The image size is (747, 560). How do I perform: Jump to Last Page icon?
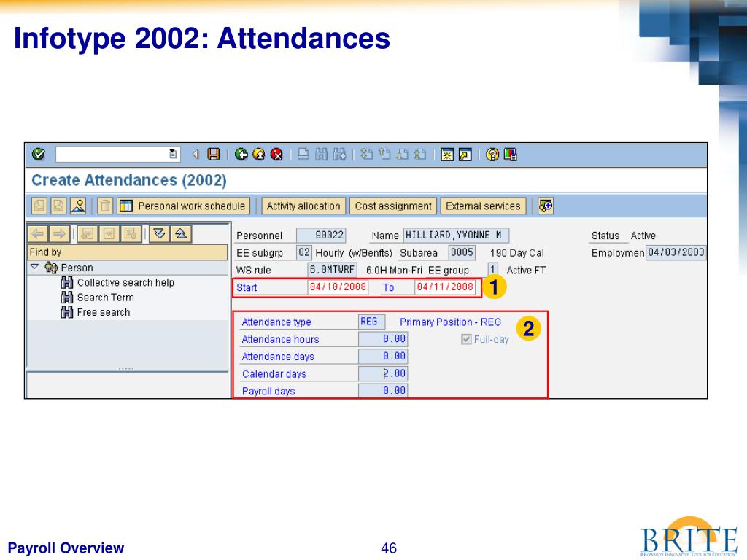[x=420, y=155]
